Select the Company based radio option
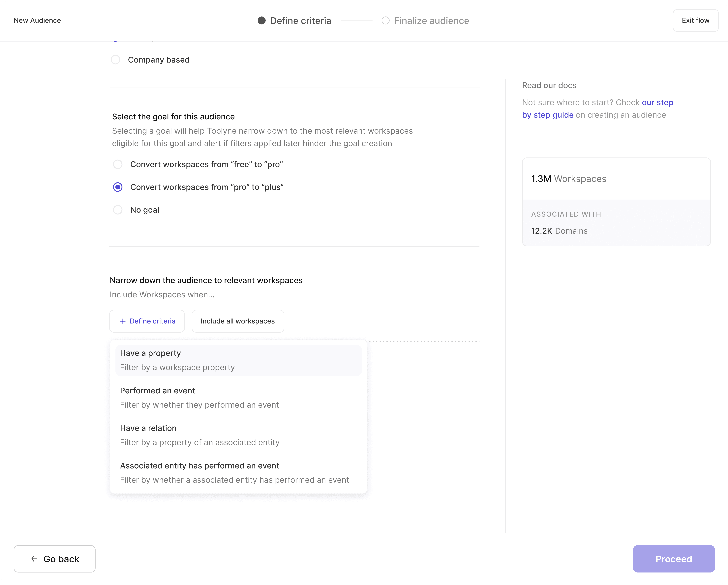Viewport: 728px width, 585px height. pyautogui.click(x=115, y=60)
